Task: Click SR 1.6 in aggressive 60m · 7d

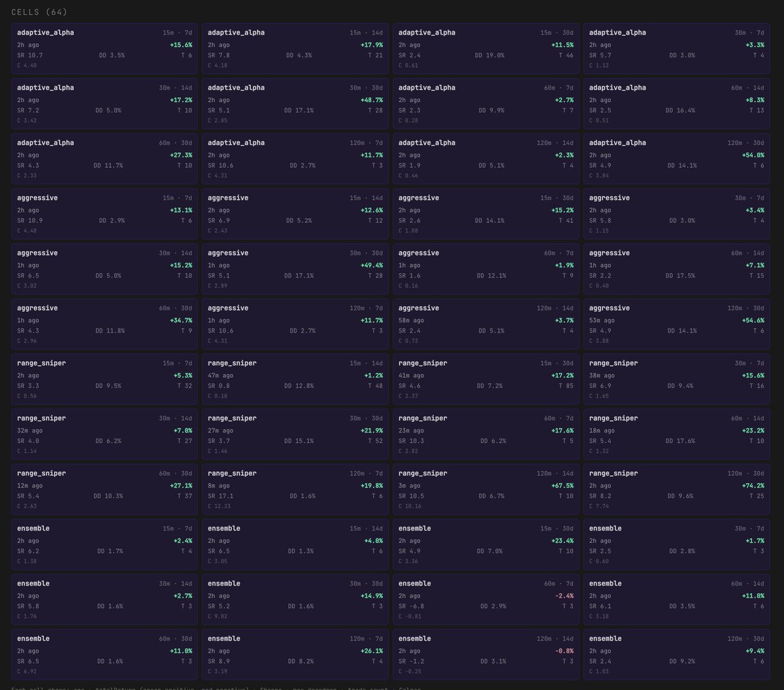Action: click(410, 276)
